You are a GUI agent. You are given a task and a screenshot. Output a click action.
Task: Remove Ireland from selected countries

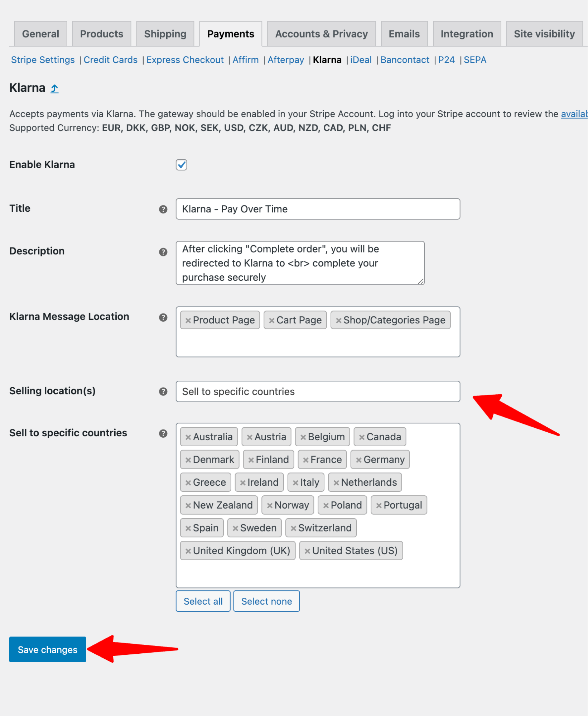click(243, 483)
